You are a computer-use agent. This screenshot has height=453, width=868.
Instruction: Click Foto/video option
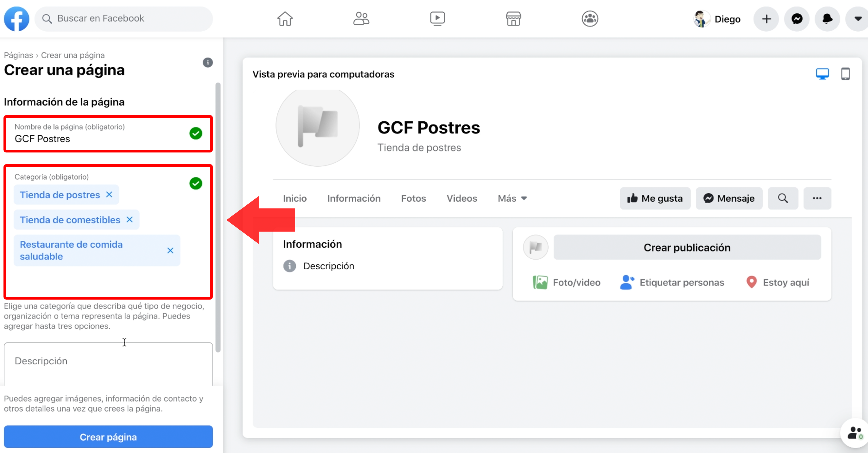click(x=567, y=282)
